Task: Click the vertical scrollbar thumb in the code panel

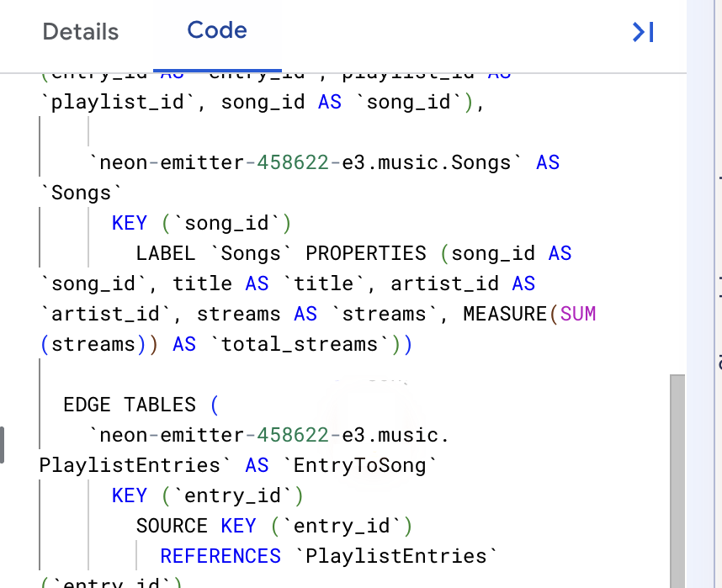Action: click(x=677, y=481)
